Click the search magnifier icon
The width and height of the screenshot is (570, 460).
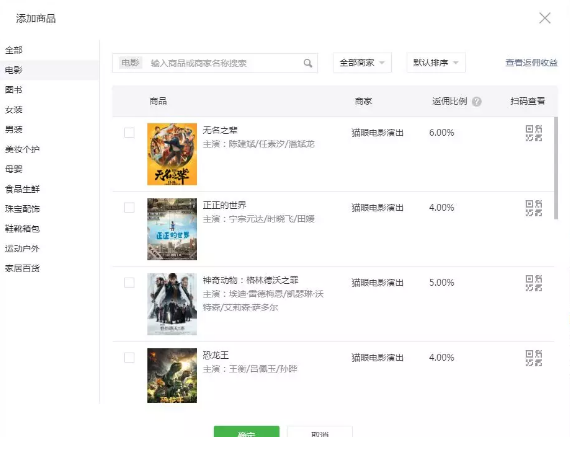tap(308, 63)
